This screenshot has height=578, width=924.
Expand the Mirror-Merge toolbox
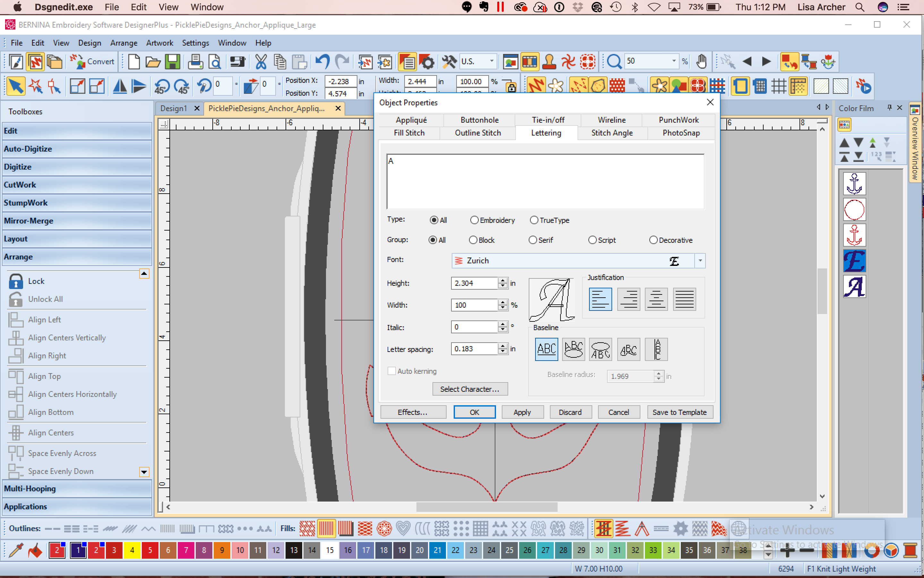[x=77, y=221]
